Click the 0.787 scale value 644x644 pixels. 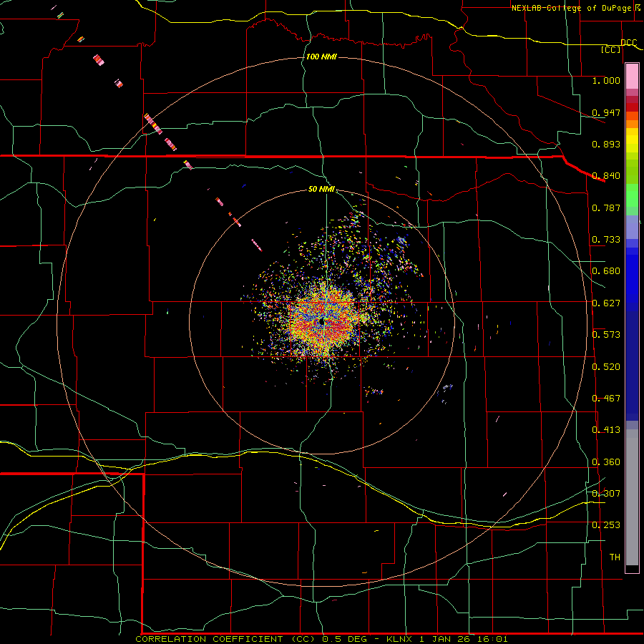click(x=606, y=208)
